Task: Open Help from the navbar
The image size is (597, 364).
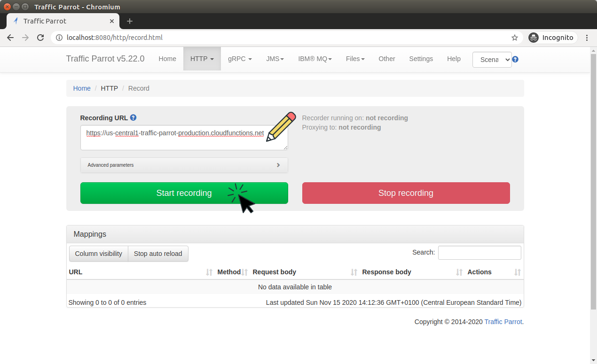Action: tap(454, 59)
